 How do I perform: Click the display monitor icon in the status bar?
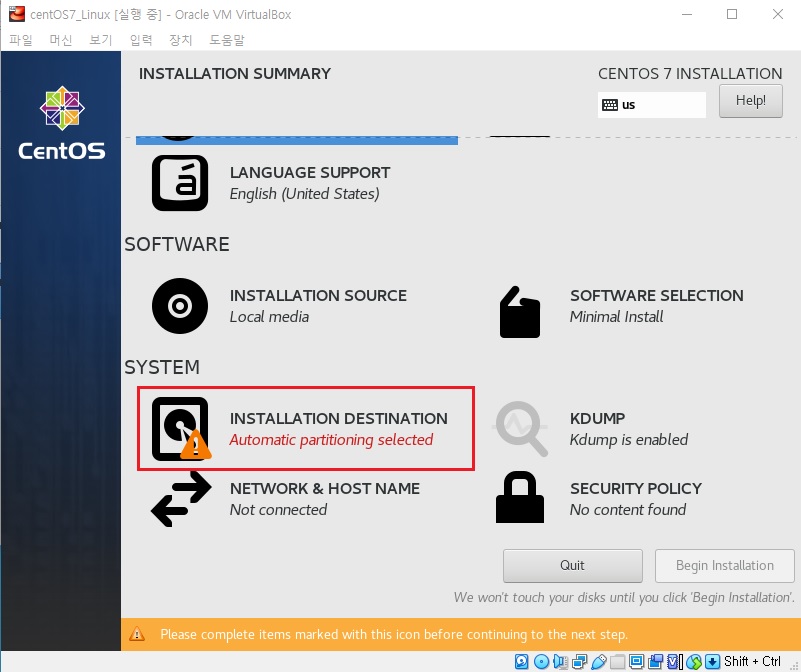[x=636, y=661]
